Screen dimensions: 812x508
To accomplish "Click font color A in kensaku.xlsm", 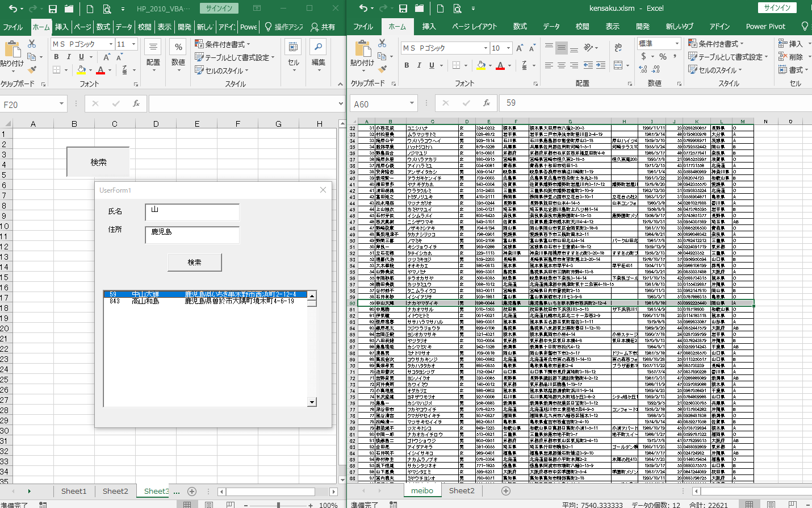I will (x=500, y=66).
